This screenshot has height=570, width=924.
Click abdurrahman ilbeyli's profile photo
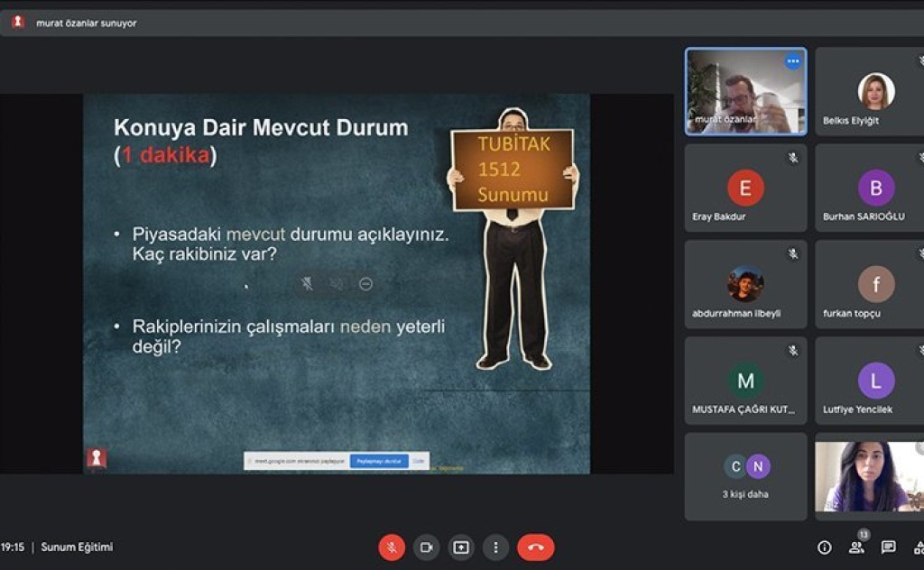pos(745,284)
